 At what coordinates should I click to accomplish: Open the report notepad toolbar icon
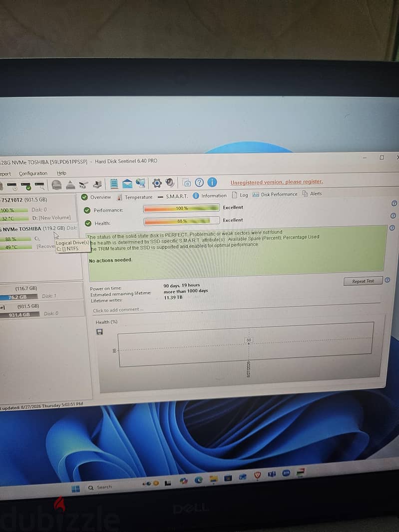pyautogui.click(x=114, y=184)
